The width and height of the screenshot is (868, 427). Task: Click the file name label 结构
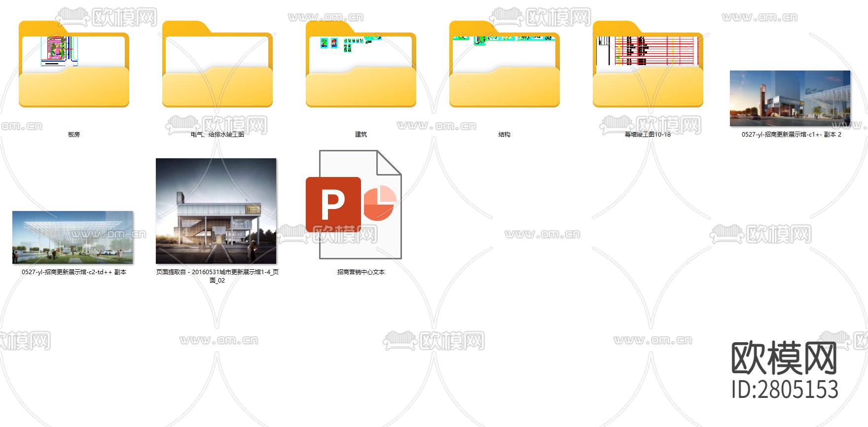coord(505,134)
